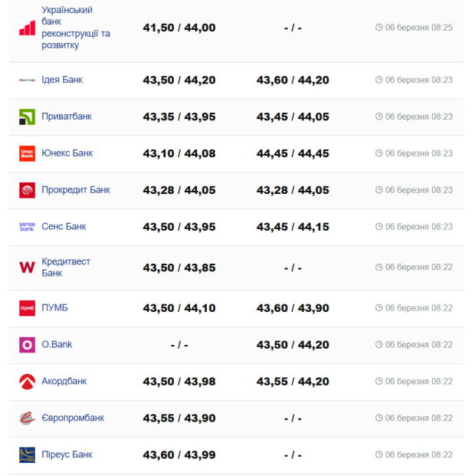Open the Ідея Банк link
475x476 pixels.
coord(61,80)
